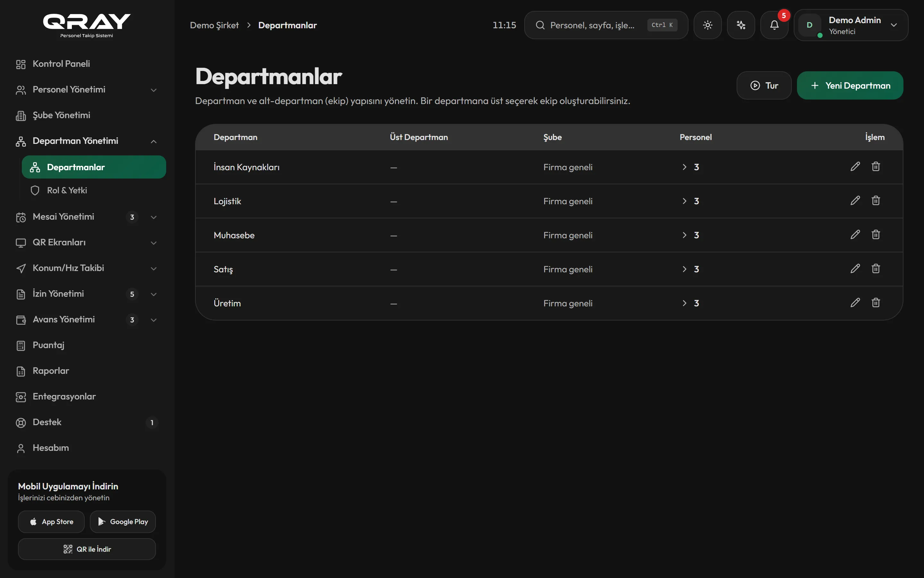Image resolution: width=924 pixels, height=578 pixels.
Task: Go to Şube Yönetimi
Action: 87,115
